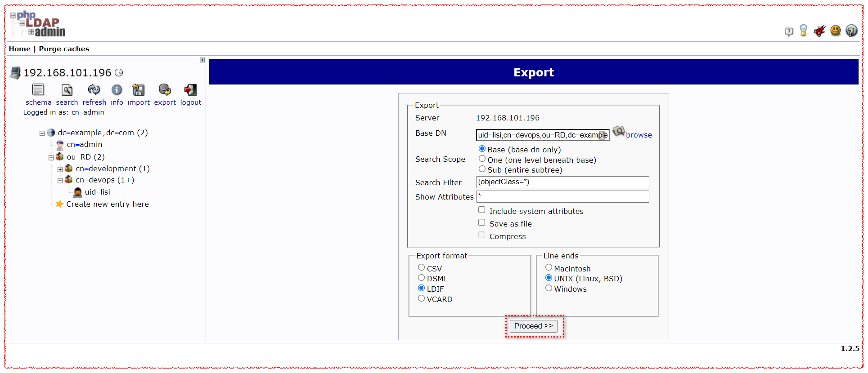868x373 pixels.
Task: Click the cn=admin user icon
Action: (x=60, y=145)
